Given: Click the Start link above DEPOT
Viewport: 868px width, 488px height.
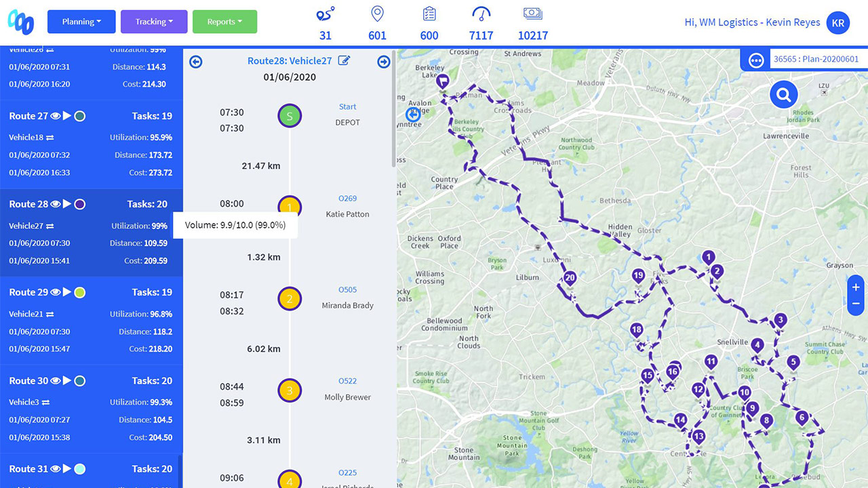Looking at the screenshot, I should [x=347, y=107].
